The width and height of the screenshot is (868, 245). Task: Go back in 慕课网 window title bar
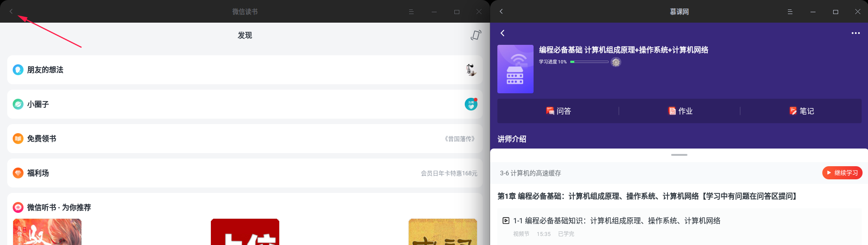tap(501, 11)
